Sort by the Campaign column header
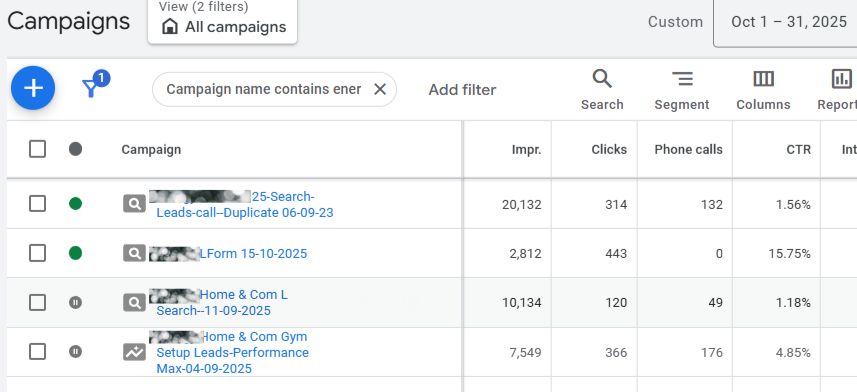 pos(151,149)
